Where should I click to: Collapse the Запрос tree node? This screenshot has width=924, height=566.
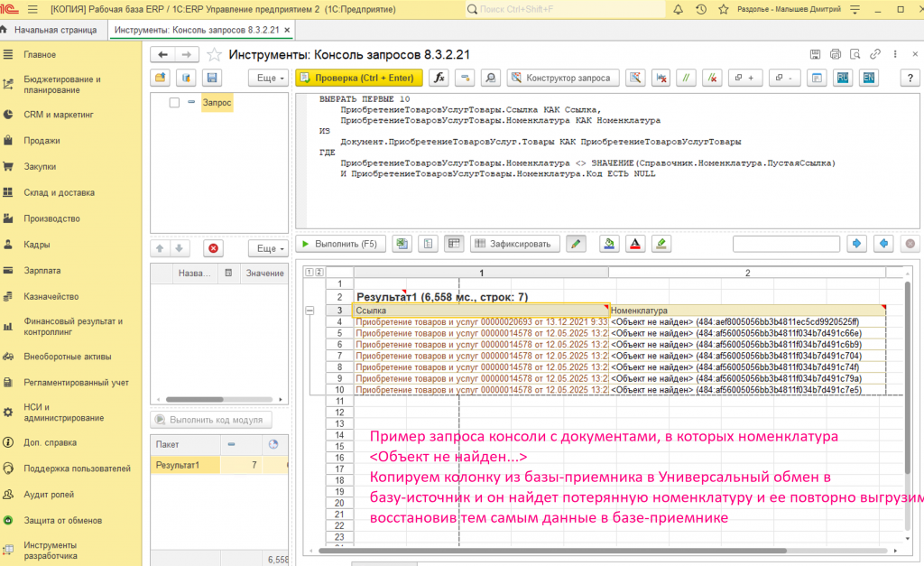pyautogui.click(x=191, y=102)
